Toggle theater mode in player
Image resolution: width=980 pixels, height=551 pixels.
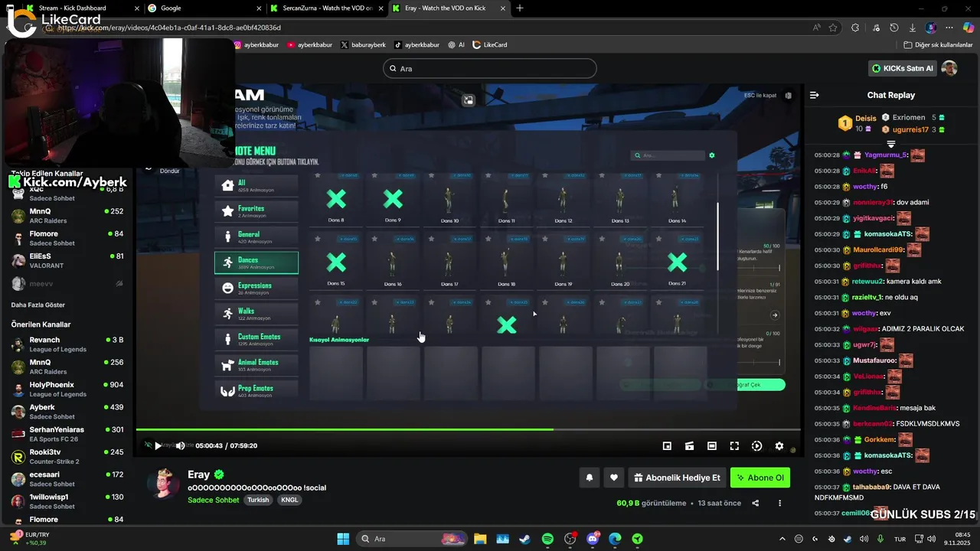click(712, 446)
